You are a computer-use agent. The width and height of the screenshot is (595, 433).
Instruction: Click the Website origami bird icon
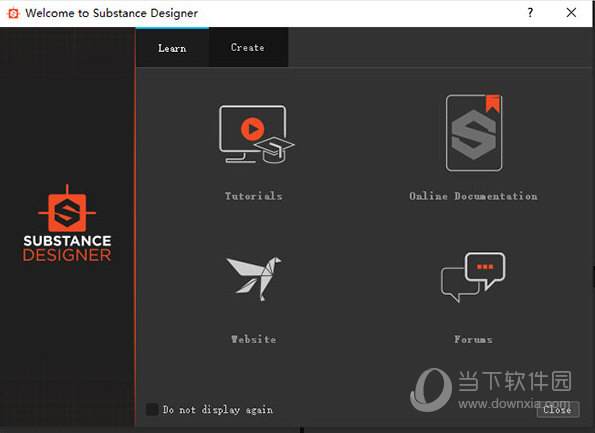click(x=254, y=279)
